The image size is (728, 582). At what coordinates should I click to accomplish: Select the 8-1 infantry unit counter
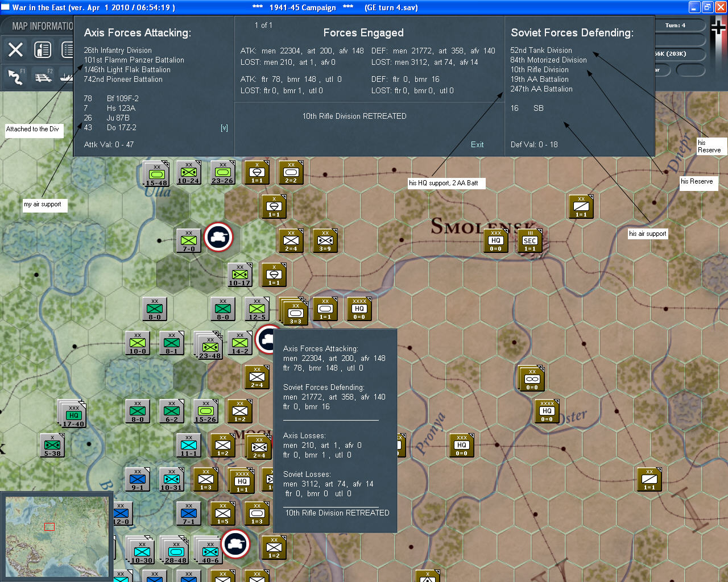(172, 343)
